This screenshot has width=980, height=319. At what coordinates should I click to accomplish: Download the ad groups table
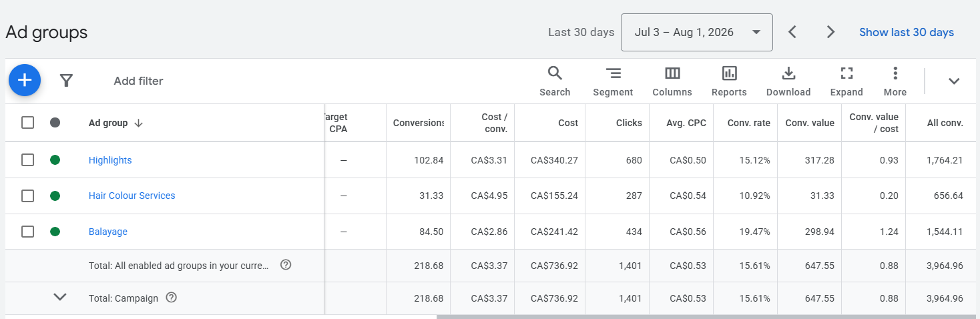[788, 81]
